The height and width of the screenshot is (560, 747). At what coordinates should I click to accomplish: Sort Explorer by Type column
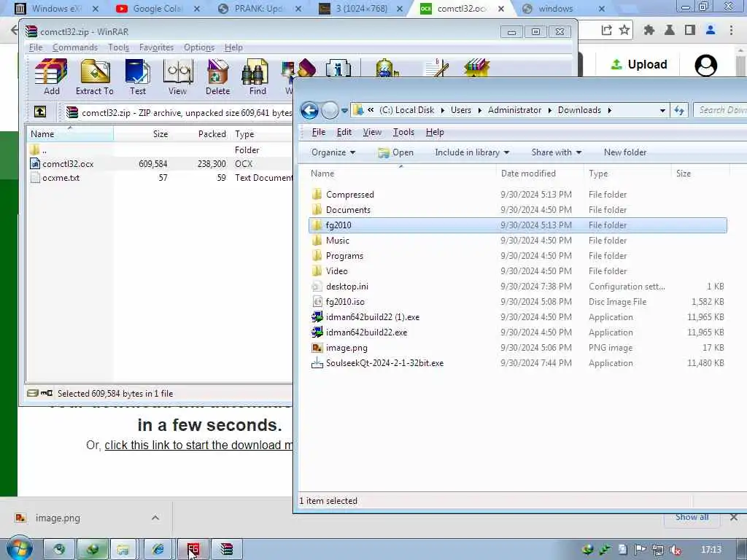click(x=627, y=174)
